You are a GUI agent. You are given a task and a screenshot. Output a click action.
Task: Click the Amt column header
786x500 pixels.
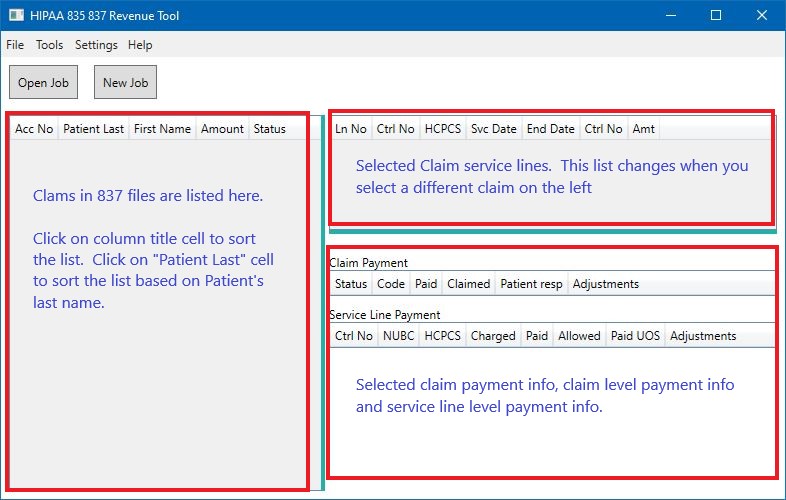643,129
